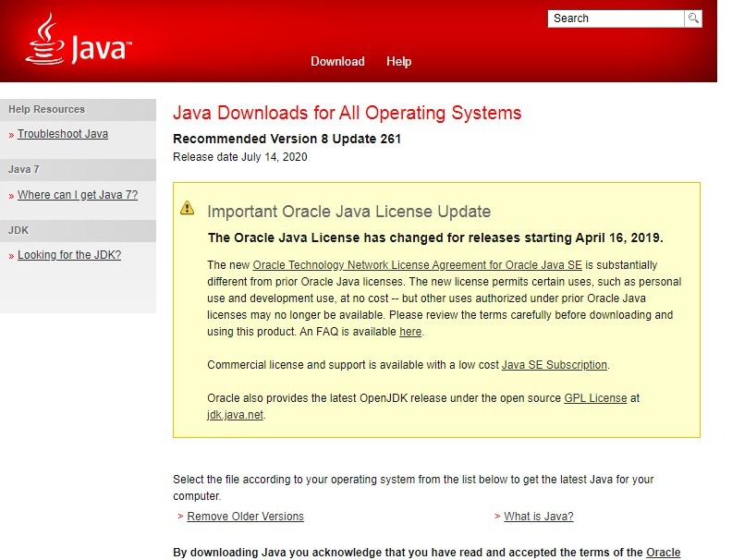The width and height of the screenshot is (732, 560).
Task: Click the Oracle link in bottom terms sentence
Action: click(663, 553)
